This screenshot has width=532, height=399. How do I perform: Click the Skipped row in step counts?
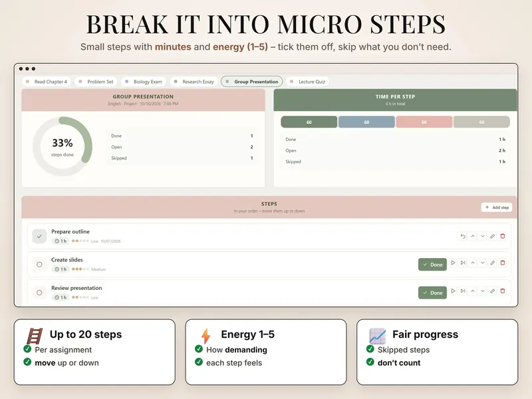(x=182, y=158)
